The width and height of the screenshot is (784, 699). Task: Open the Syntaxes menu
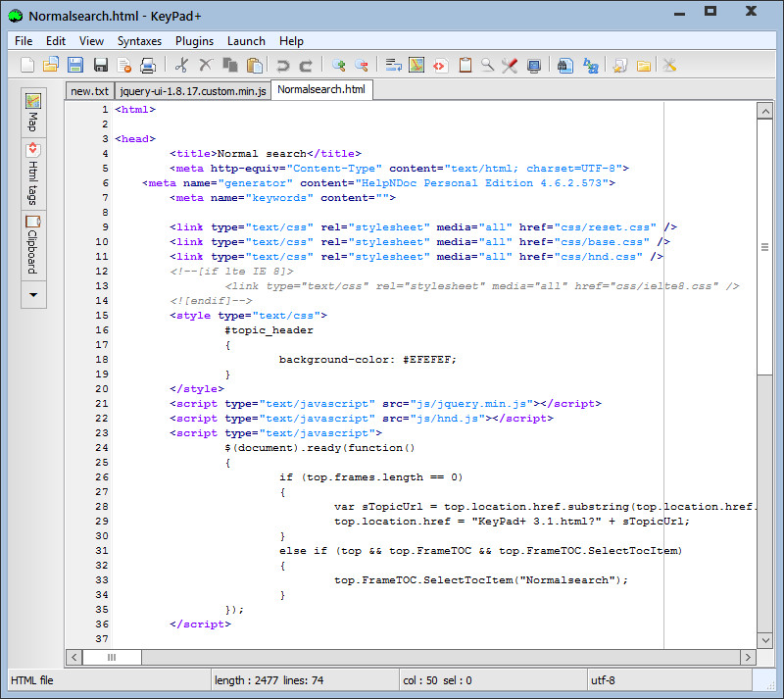coord(139,41)
